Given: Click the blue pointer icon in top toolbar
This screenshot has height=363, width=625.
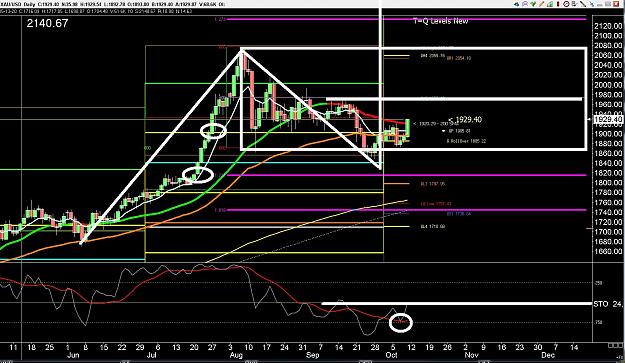Looking at the screenshot, I should pyautogui.click(x=592, y=4).
